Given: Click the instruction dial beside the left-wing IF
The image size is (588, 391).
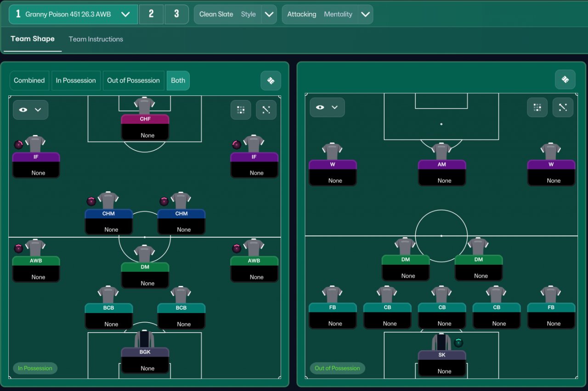Looking at the screenshot, I should (18, 145).
